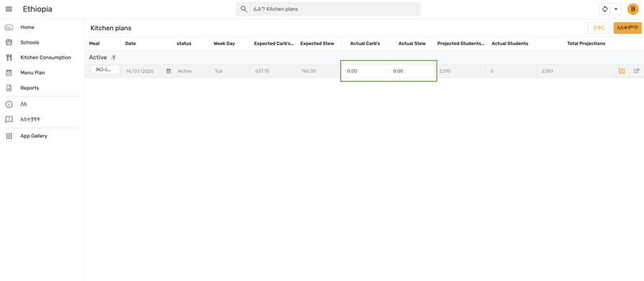Screen dimensions: 644x281
Task: Click the Total Projections column header
Action: [586, 44]
